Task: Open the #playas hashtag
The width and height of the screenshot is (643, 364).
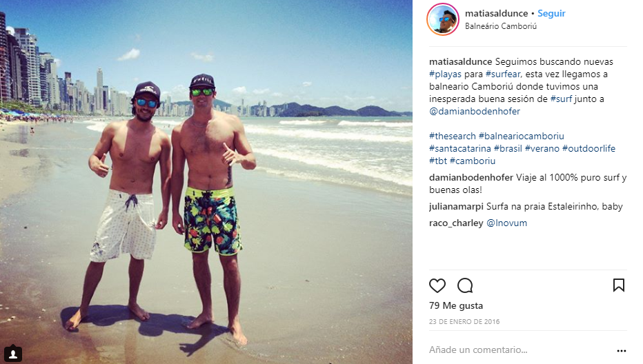Action: point(446,74)
